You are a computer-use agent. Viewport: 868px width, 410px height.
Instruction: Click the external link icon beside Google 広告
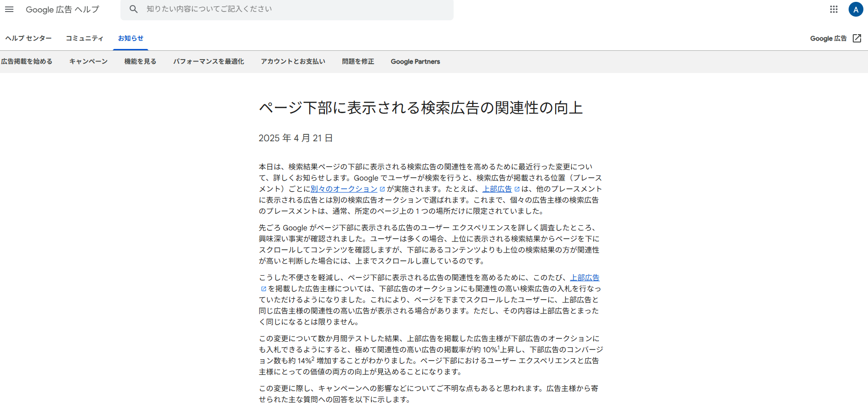tap(857, 38)
